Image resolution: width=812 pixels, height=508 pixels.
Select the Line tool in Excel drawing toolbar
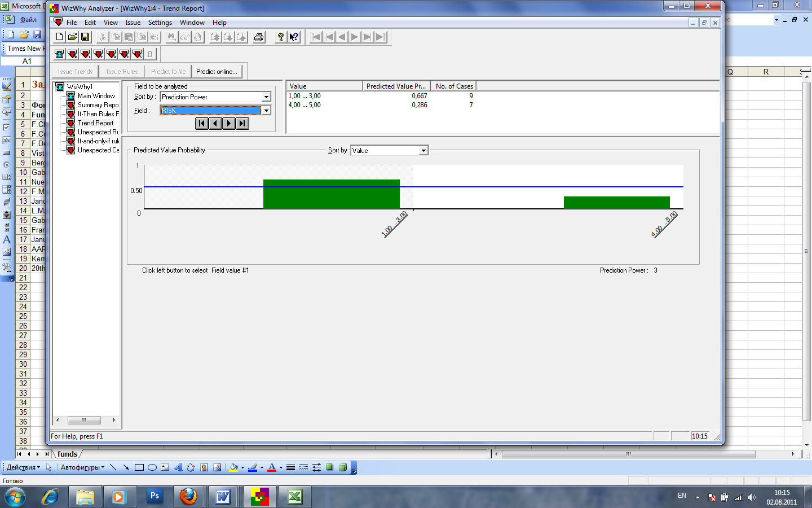point(113,467)
